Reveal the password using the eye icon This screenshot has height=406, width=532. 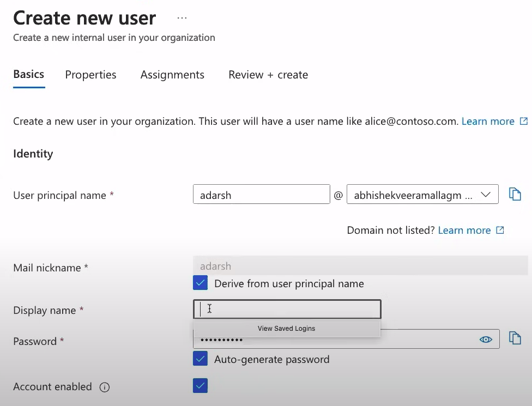486,339
